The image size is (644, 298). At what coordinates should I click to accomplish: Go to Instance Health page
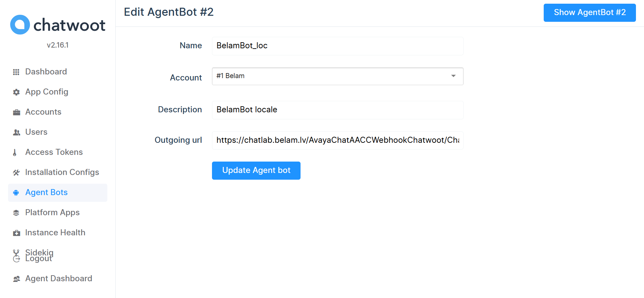tap(55, 233)
